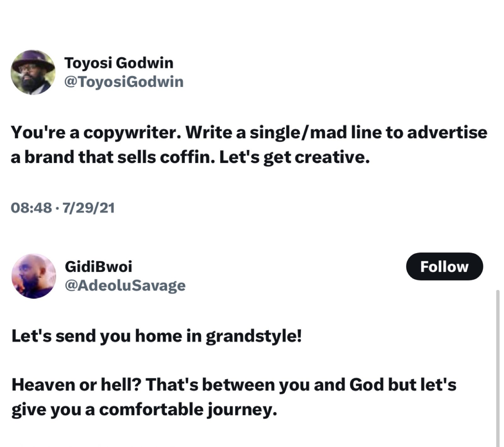The width and height of the screenshot is (504, 447).
Task: Click the word "copywriter." in the tweet
Action: pyautogui.click(x=132, y=133)
